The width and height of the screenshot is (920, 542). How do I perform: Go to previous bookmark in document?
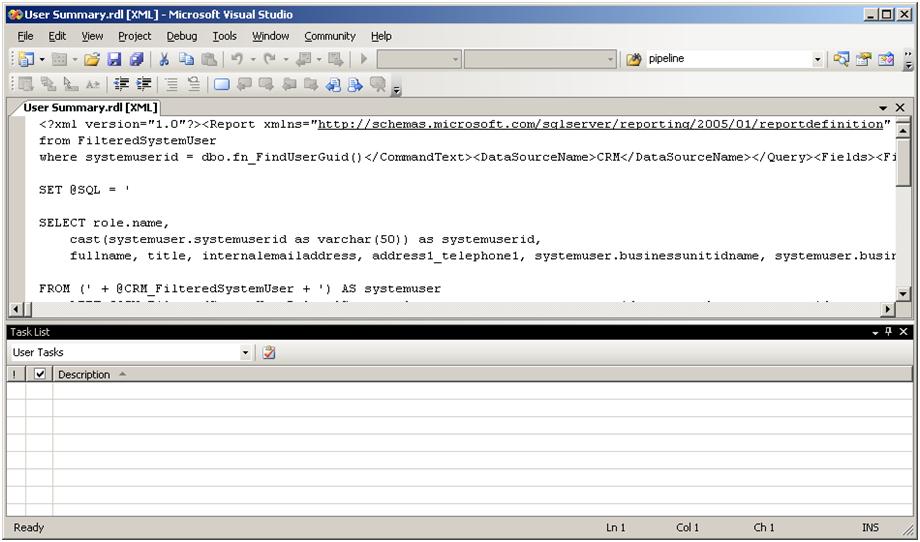[333, 84]
